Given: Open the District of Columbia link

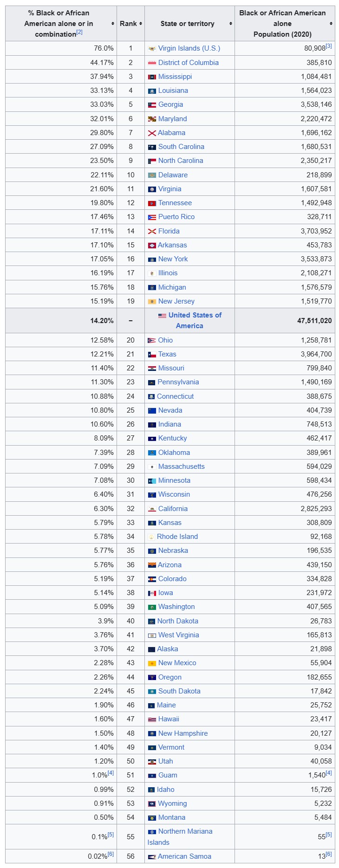Looking at the screenshot, I should (x=188, y=63).
